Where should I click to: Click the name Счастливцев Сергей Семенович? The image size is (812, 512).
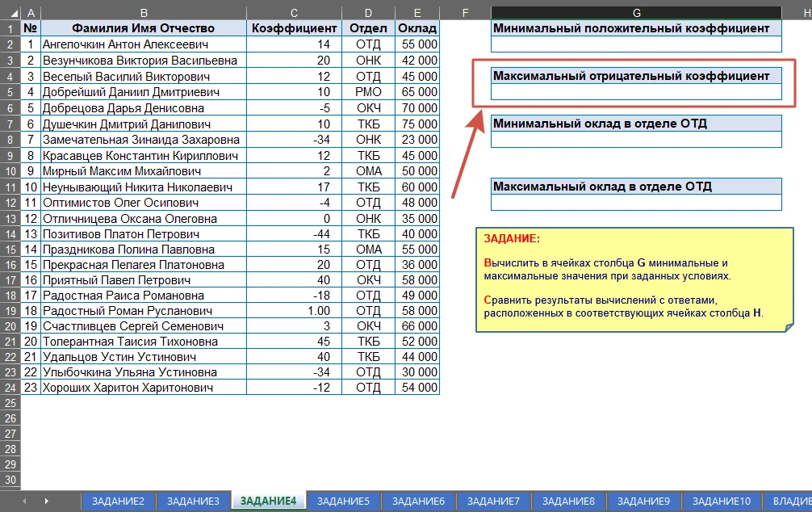click(x=144, y=326)
